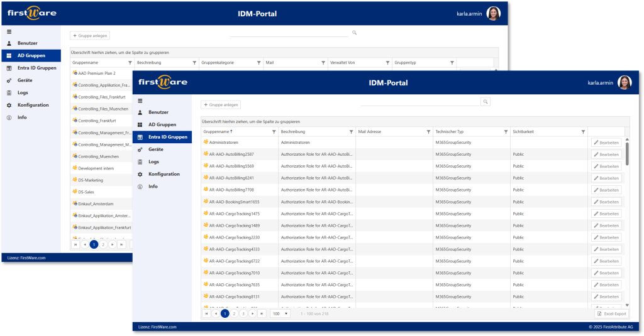Open Konfiguration in the front window sidebar
Image resolution: width=644 pixels, height=336 pixels.
pos(164,174)
